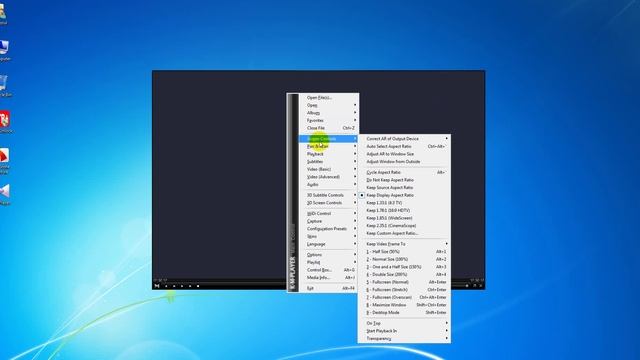Choose Keep 2.35:1 (CinemaScope) ratio
Screen dimensions: 640x360
(x=404, y=226)
